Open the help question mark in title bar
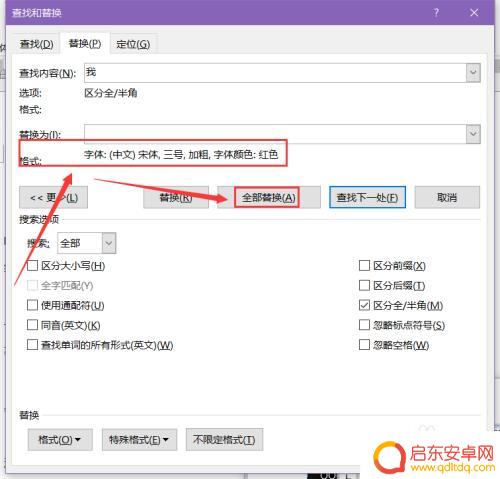Viewport: 500px width, 479px height. [x=436, y=13]
